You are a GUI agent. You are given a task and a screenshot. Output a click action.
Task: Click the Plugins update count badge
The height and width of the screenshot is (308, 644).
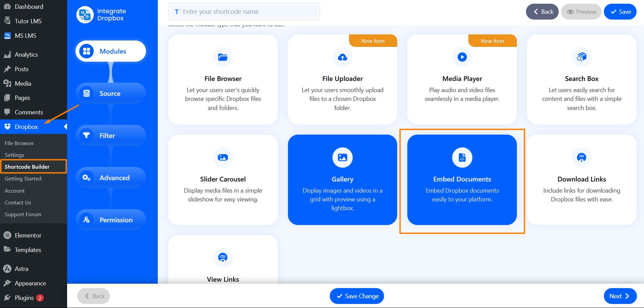click(x=40, y=298)
